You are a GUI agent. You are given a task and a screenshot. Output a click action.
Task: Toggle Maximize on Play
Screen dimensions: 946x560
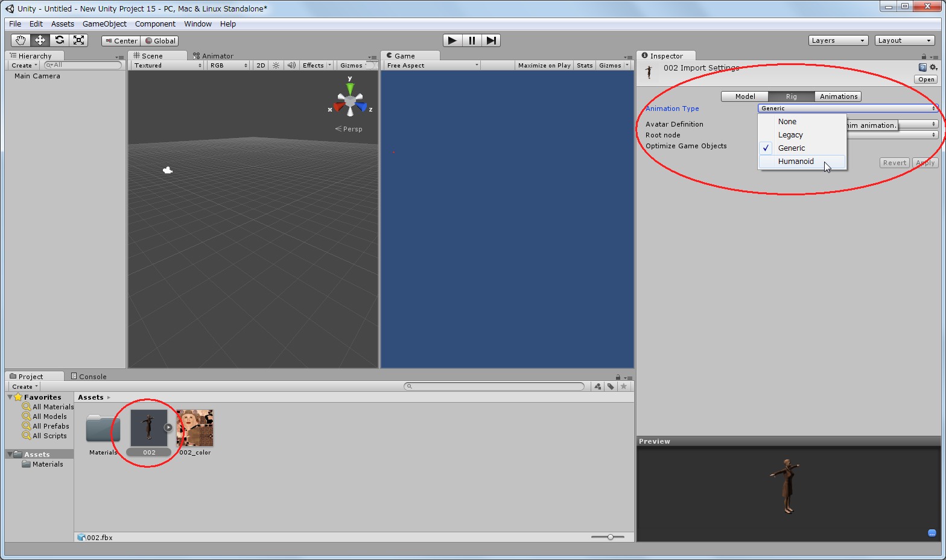(544, 65)
